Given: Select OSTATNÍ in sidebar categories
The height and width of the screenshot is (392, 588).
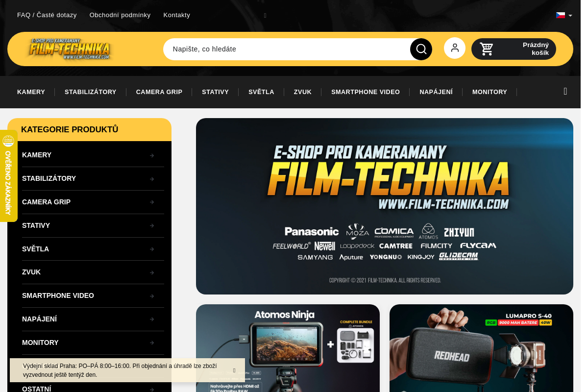Looking at the screenshot, I should tap(37, 389).
